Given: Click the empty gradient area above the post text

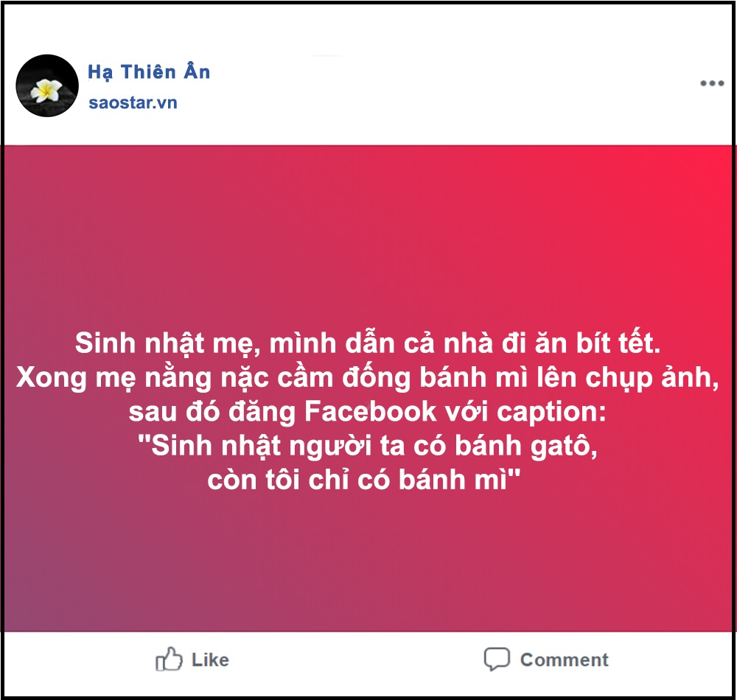Looking at the screenshot, I should (368, 236).
